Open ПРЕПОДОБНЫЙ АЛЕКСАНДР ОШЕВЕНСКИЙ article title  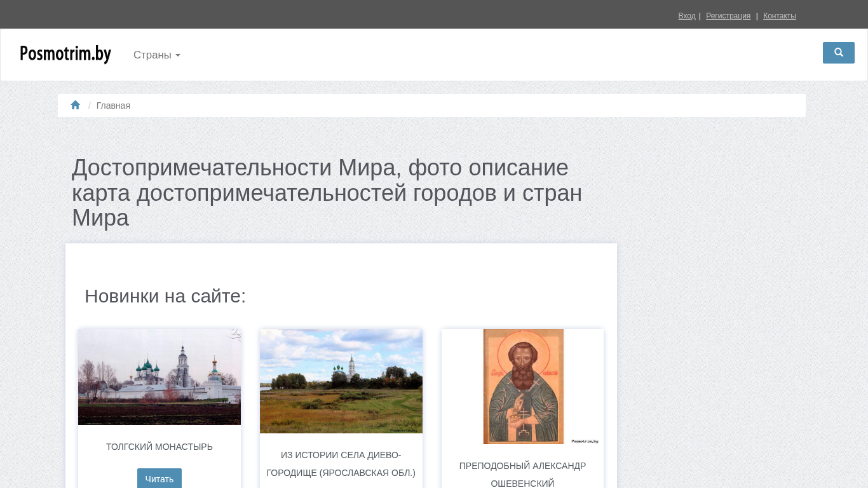[x=523, y=475]
